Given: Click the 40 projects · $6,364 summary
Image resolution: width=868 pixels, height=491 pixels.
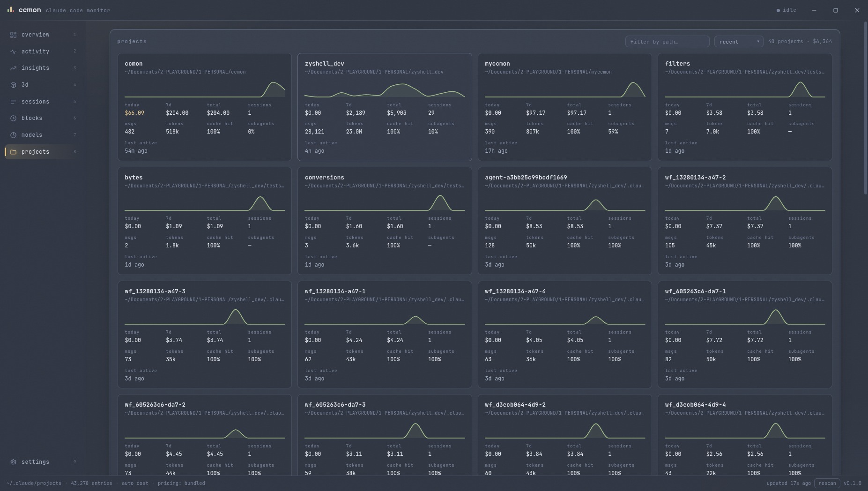Looking at the screenshot, I should click(x=800, y=42).
